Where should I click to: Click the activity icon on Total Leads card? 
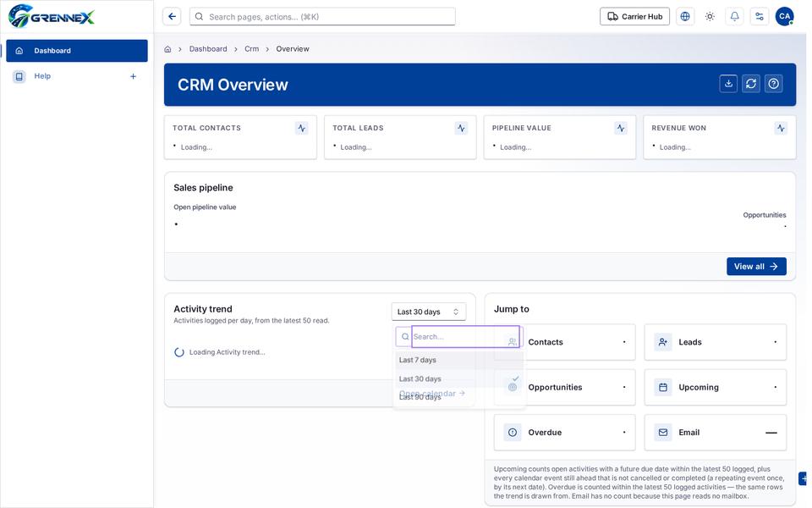pos(461,128)
